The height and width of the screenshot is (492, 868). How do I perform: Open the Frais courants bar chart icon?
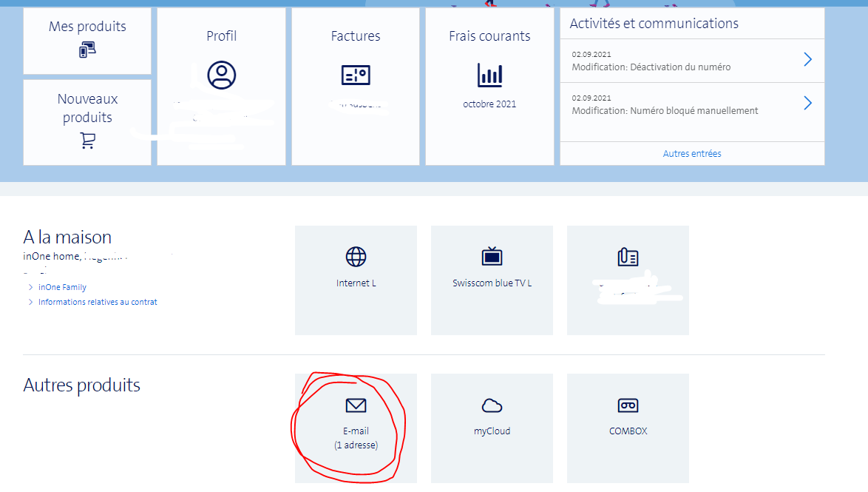pyautogui.click(x=489, y=75)
